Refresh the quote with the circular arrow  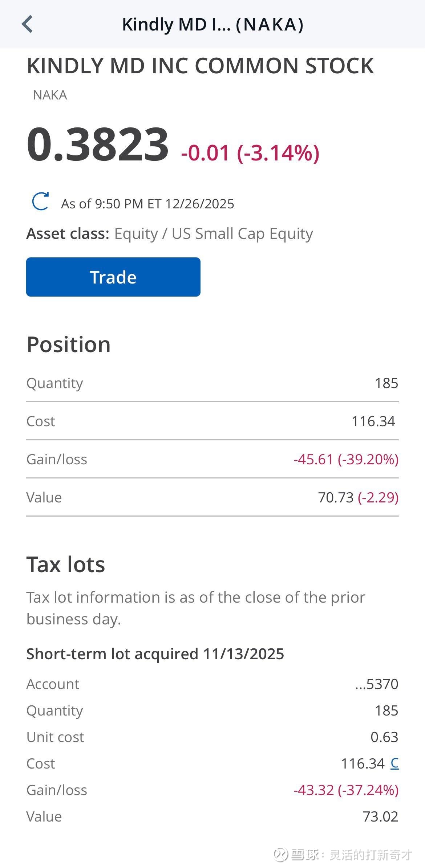coord(40,201)
